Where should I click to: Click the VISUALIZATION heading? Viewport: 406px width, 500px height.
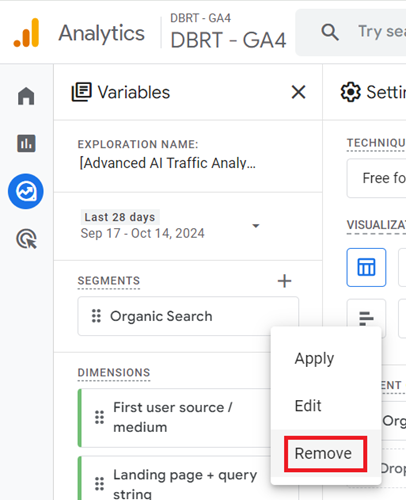pyautogui.click(x=376, y=225)
